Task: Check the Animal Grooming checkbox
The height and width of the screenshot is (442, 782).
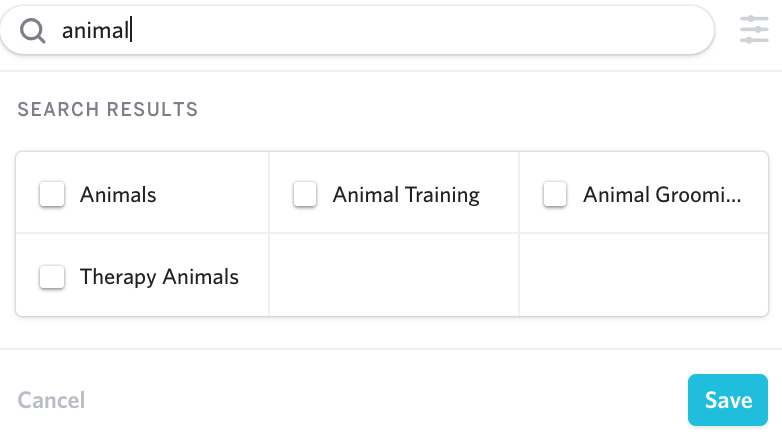Action: click(555, 194)
